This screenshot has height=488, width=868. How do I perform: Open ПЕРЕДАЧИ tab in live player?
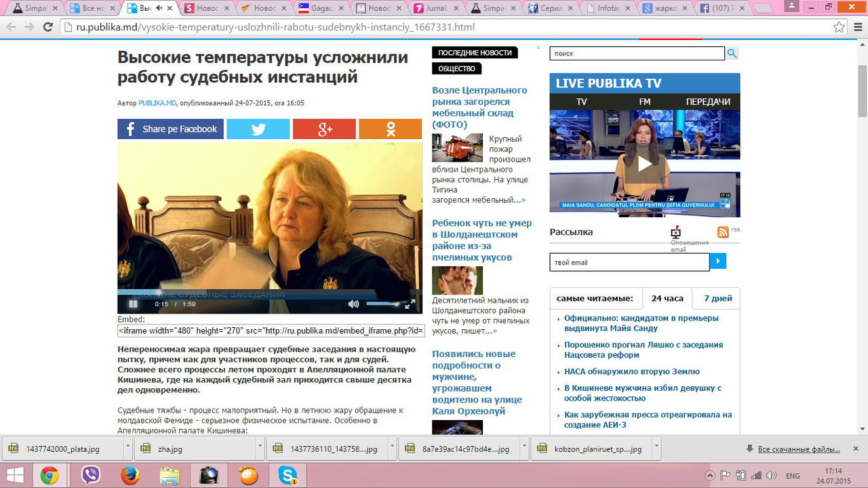pos(708,102)
